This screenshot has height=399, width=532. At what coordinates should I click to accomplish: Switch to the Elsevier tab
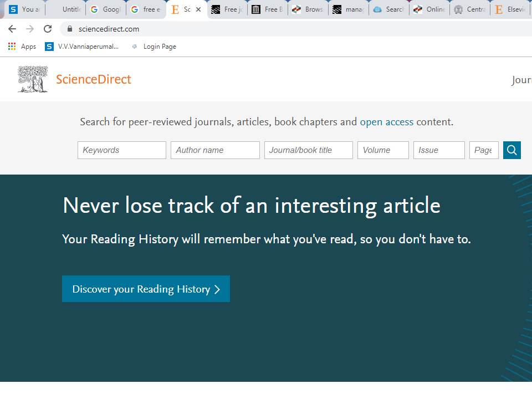tap(507, 9)
